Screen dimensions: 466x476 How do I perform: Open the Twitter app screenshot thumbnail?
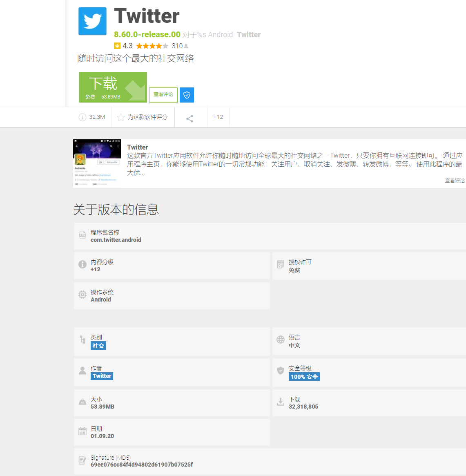[97, 163]
